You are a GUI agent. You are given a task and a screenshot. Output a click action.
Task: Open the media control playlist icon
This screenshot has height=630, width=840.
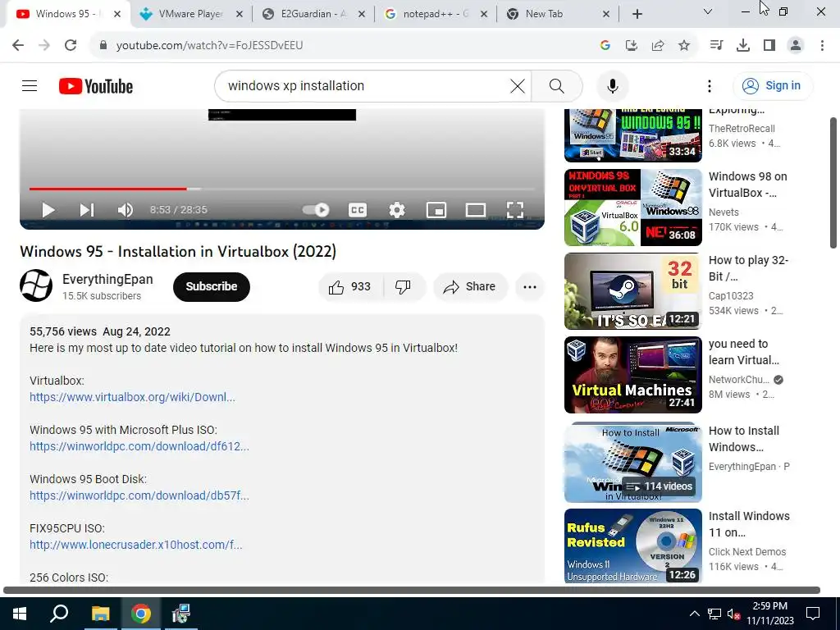716,46
